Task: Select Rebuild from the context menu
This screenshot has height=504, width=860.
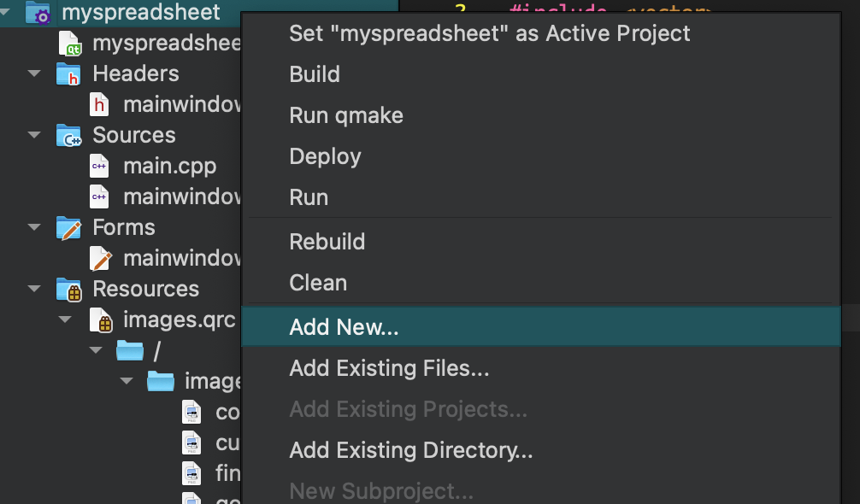Action: tap(327, 242)
